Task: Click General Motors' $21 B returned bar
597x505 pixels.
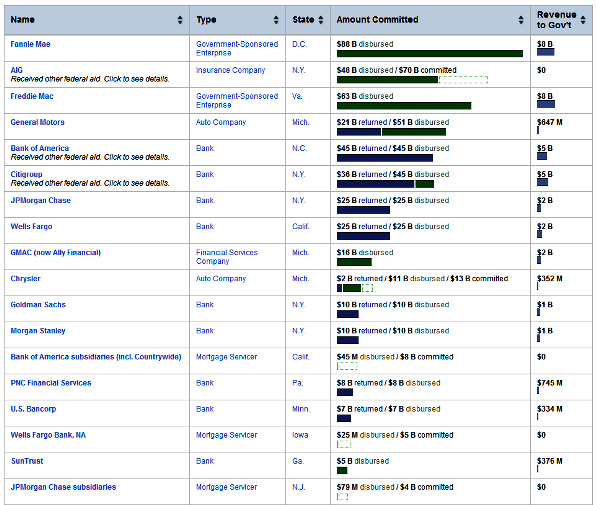Action: [359, 132]
